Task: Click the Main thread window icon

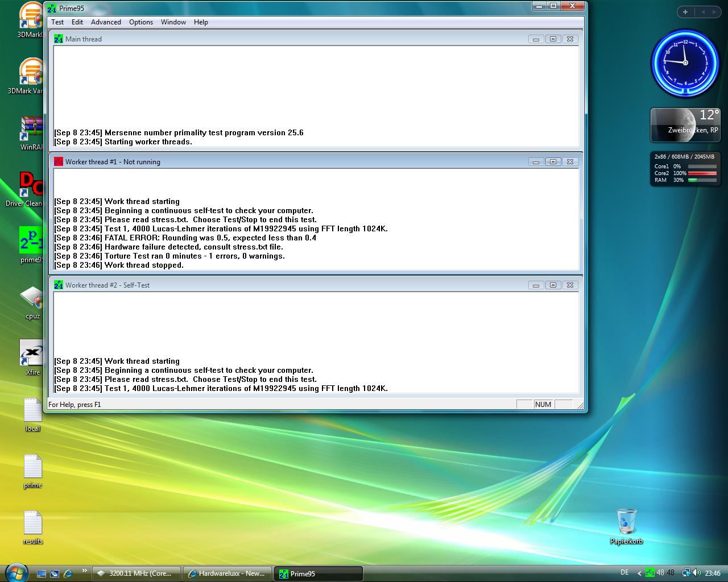Action: (x=58, y=39)
